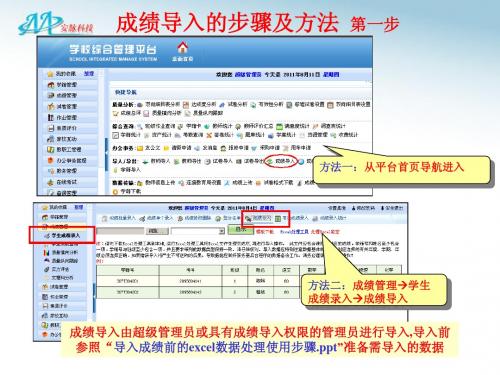
Task: Click the house home icon in platform banner
Action: [x=182, y=48]
